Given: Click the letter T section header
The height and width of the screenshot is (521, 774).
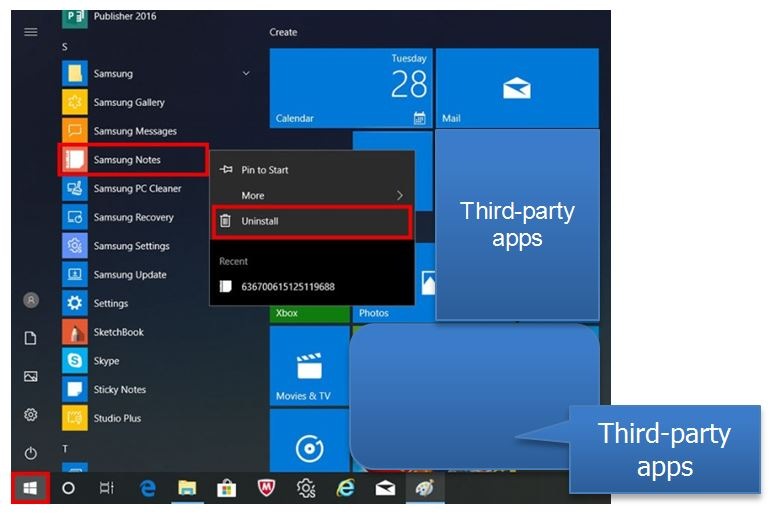Looking at the screenshot, I should pyautogui.click(x=65, y=449).
